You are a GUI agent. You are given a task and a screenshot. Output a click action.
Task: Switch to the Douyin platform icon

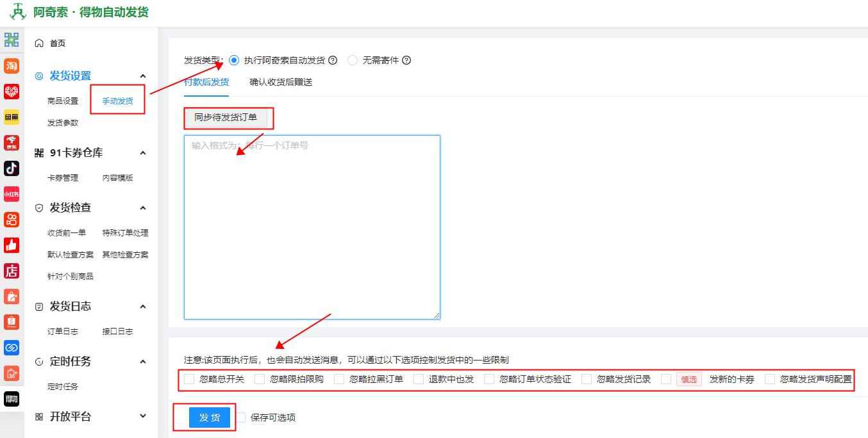point(12,168)
